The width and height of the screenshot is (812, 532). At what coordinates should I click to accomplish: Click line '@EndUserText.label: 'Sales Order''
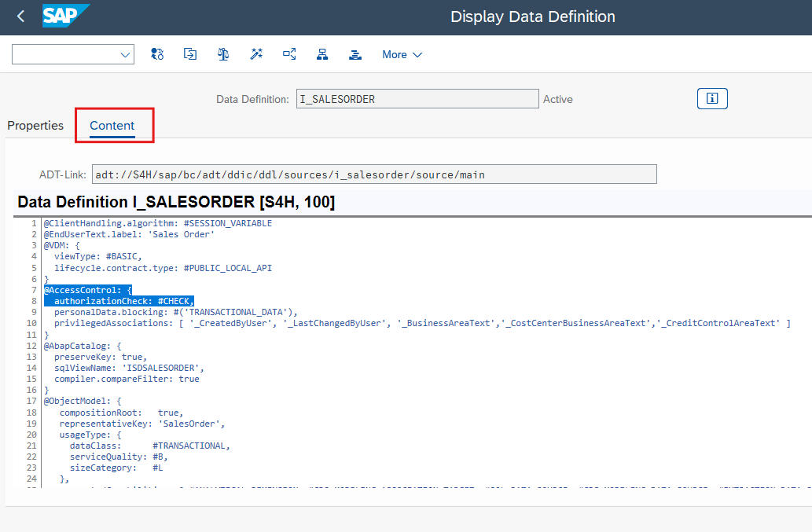130,234
